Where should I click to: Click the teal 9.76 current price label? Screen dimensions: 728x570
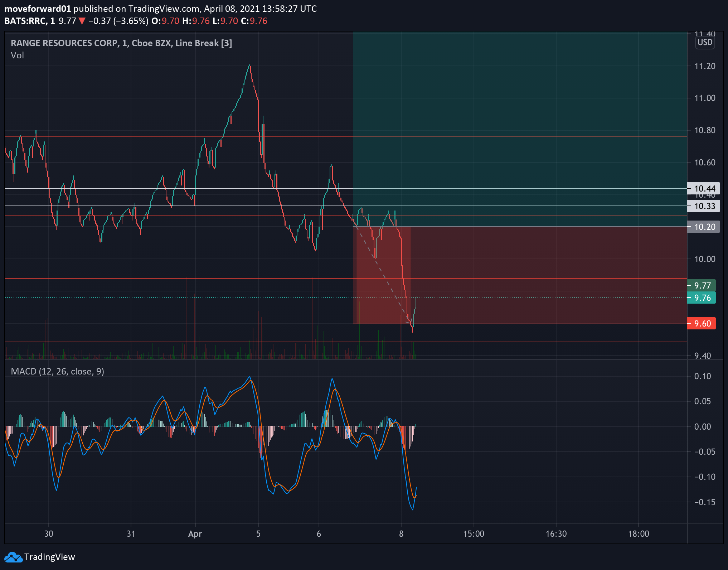click(x=702, y=298)
